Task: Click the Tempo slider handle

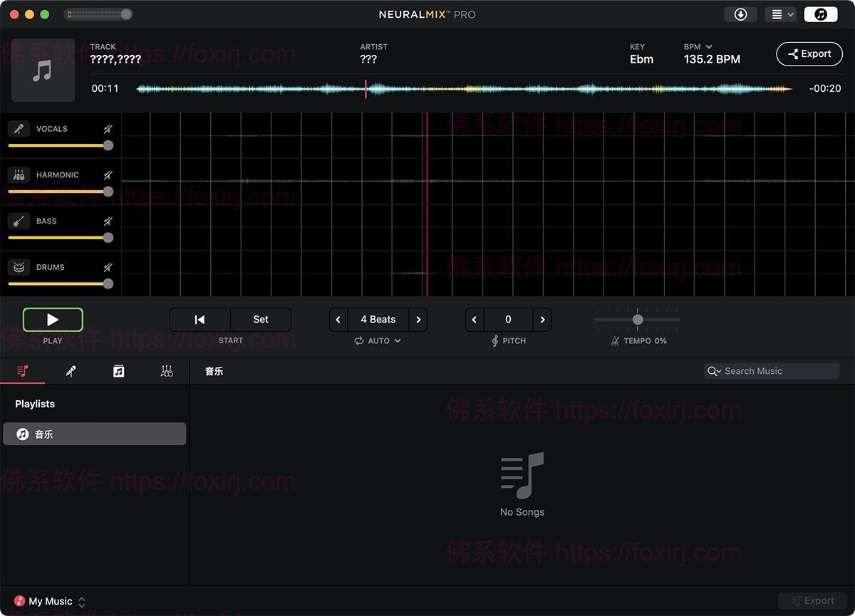Action: [638, 320]
